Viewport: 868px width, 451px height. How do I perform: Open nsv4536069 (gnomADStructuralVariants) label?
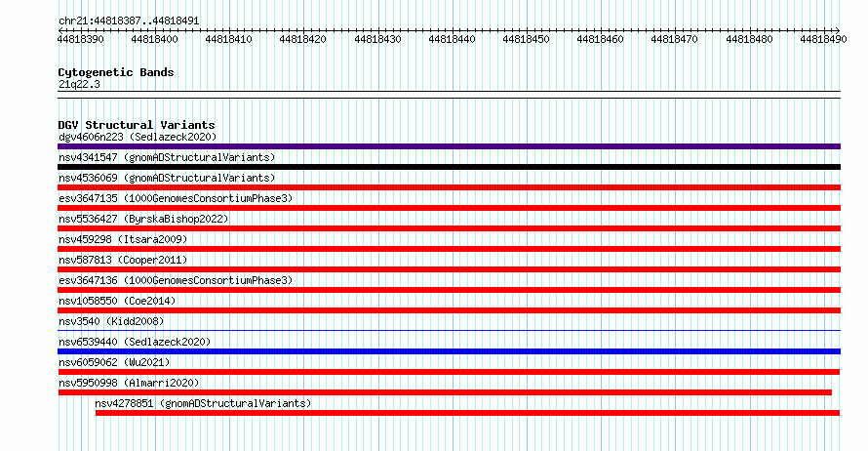tap(167, 178)
